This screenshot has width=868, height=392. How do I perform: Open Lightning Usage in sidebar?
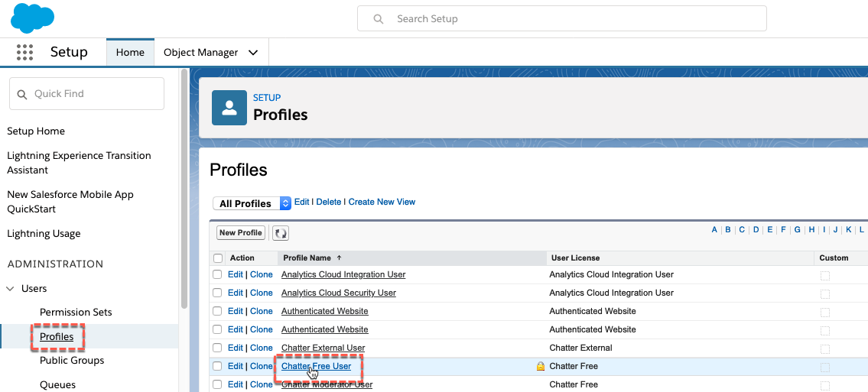click(44, 234)
